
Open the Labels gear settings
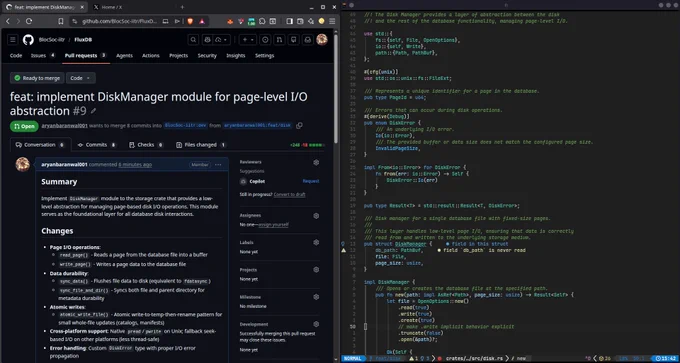coord(316,242)
